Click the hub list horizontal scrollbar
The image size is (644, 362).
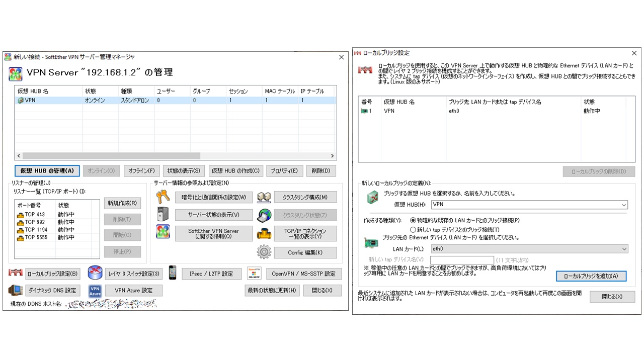[111, 156]
